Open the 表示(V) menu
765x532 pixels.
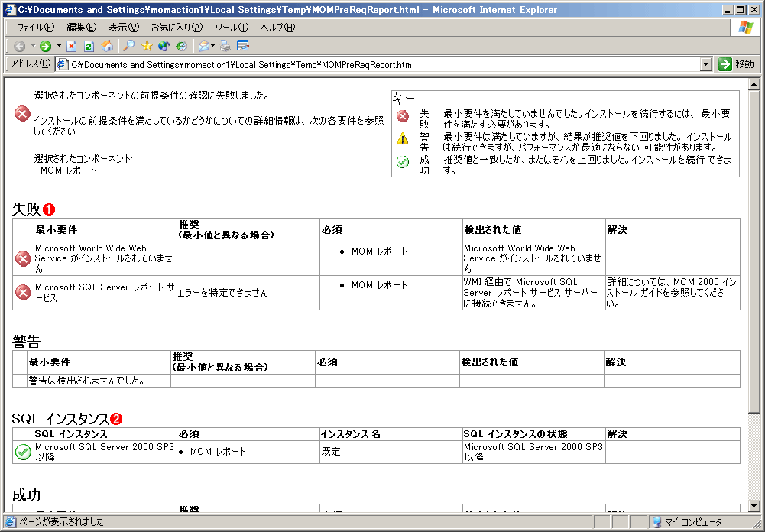(124, 28)
